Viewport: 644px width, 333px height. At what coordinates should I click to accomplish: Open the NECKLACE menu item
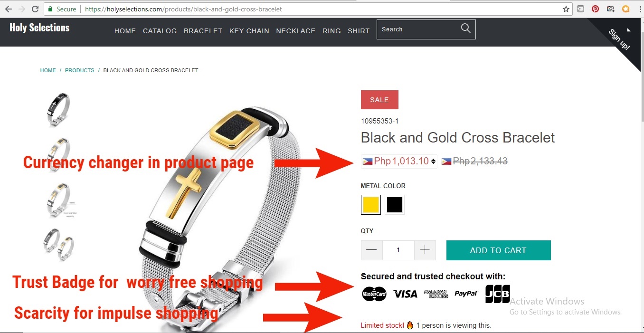click(x=296, y=31)
